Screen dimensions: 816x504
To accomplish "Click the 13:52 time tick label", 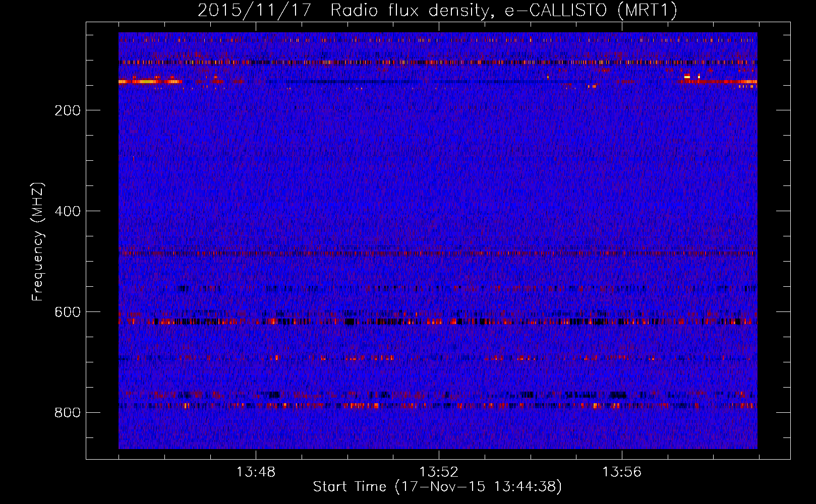I will coord(439,472).
